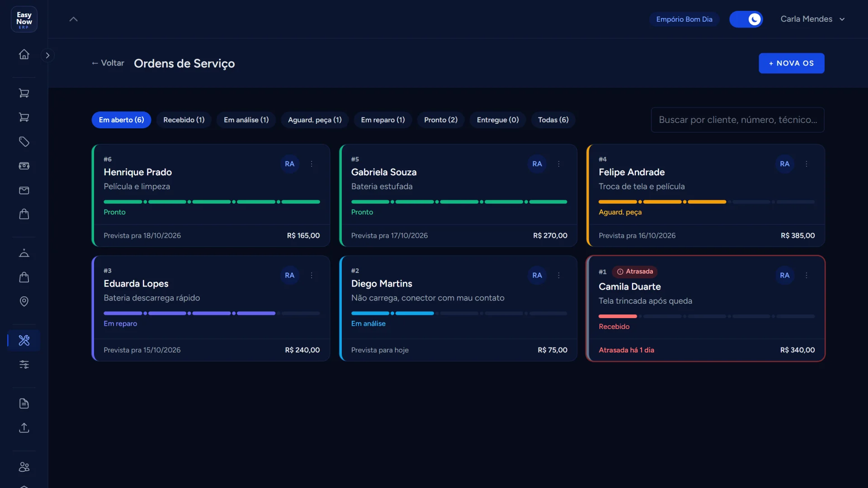Filter by Em reparo (1)
868x488 pixels.
[382, 120]
